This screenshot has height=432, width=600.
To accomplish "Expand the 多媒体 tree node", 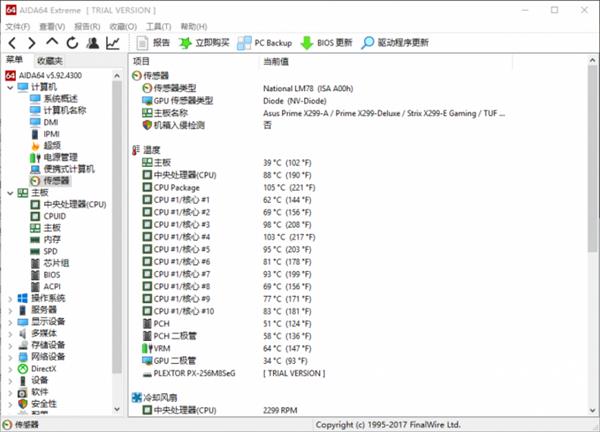I will [x=10, y=334].
